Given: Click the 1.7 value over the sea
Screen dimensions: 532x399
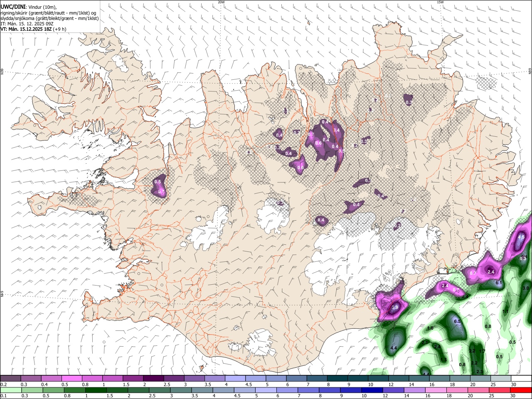Looking at the screenshot, I should click(x=482, y=351).
